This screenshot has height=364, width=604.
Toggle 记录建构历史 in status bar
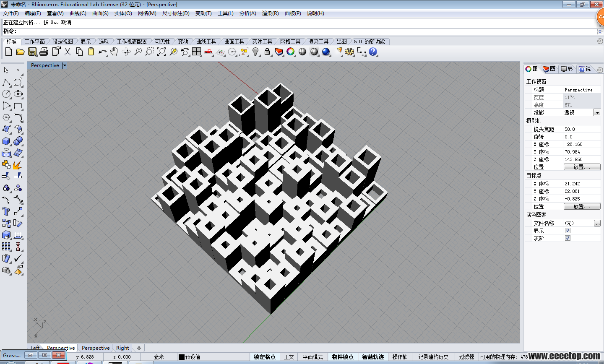pos(434,357)
